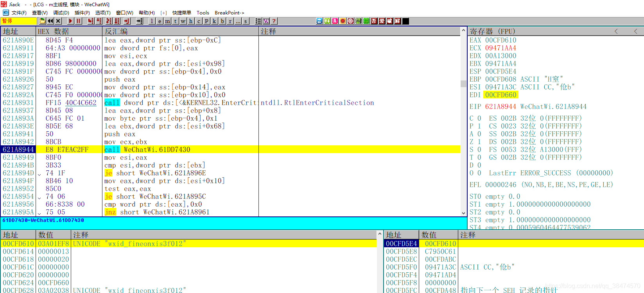Click the Pause execution icon
This screenshot has width=644, height=293.
pos(79,21)
